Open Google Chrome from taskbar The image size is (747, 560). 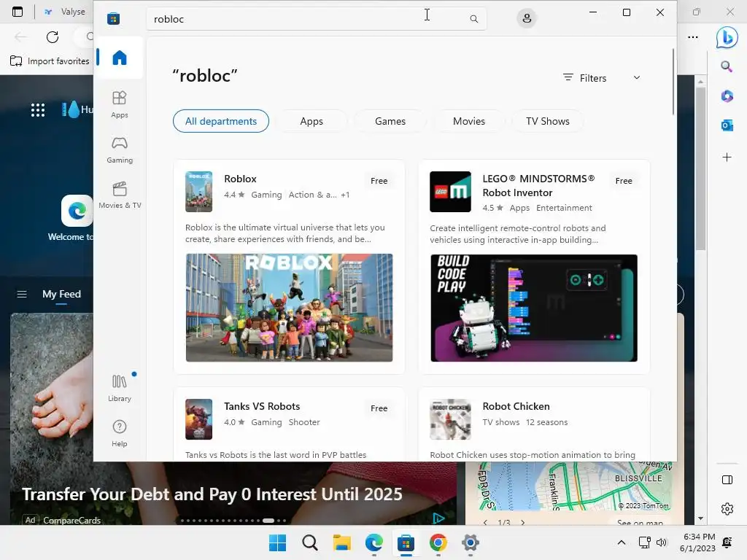tap(438, 542)
